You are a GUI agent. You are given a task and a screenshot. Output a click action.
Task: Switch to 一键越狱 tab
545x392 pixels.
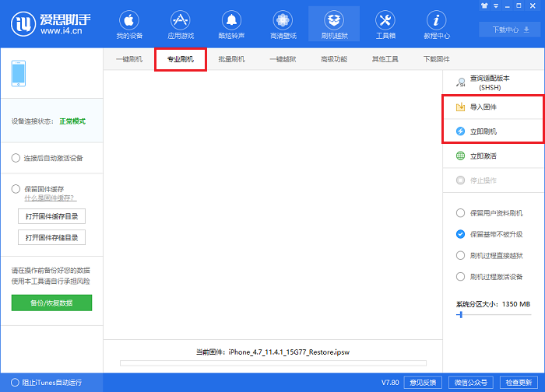click(x=283, y=59)
